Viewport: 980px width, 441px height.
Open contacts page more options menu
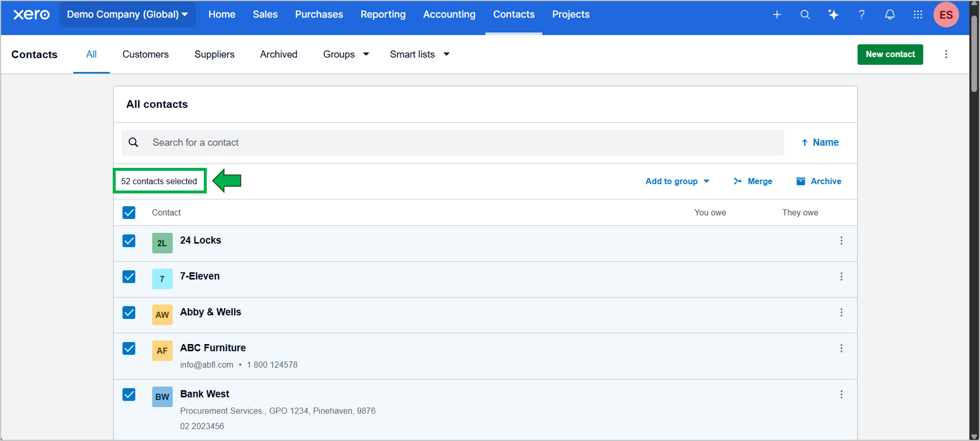(946, 54)
